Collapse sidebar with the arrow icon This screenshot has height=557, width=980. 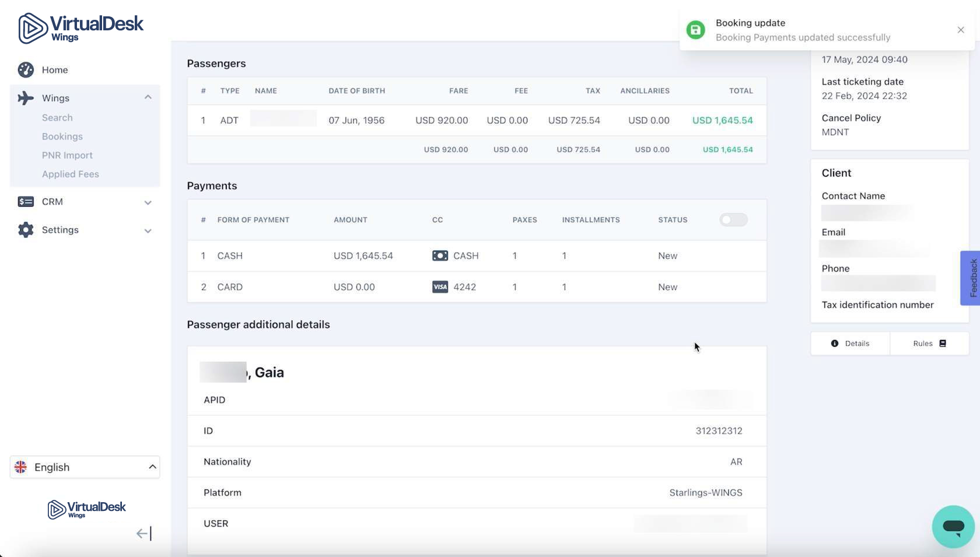pos(143,534)
